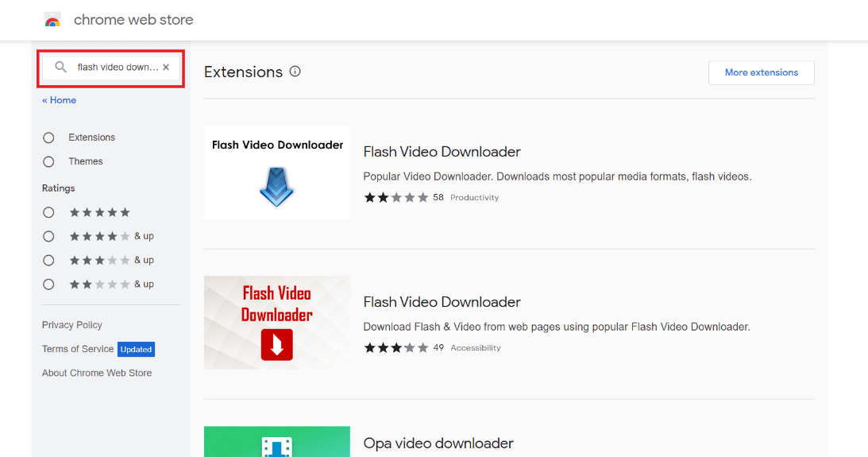Select the Extensions radio button
The image size is (868, 457).
[x=48, y=137]
